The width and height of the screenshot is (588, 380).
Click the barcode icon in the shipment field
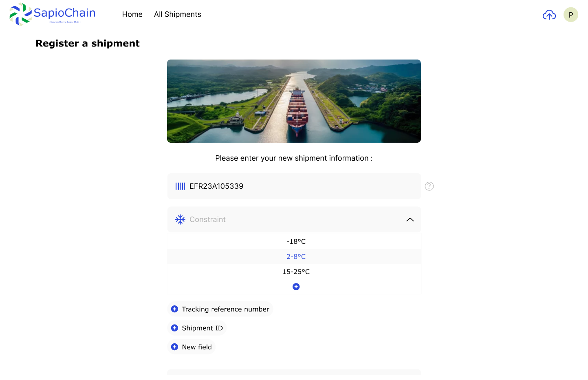click(180, 186)
